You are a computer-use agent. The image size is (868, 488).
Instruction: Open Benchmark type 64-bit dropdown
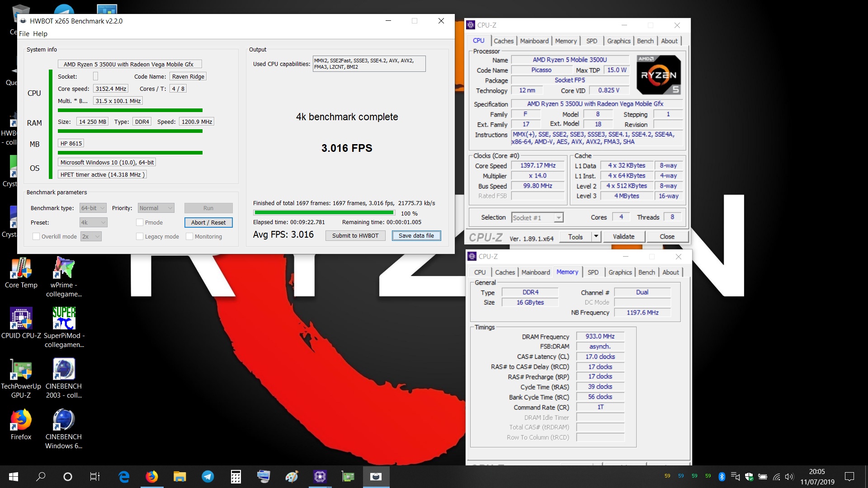[93, 208]
